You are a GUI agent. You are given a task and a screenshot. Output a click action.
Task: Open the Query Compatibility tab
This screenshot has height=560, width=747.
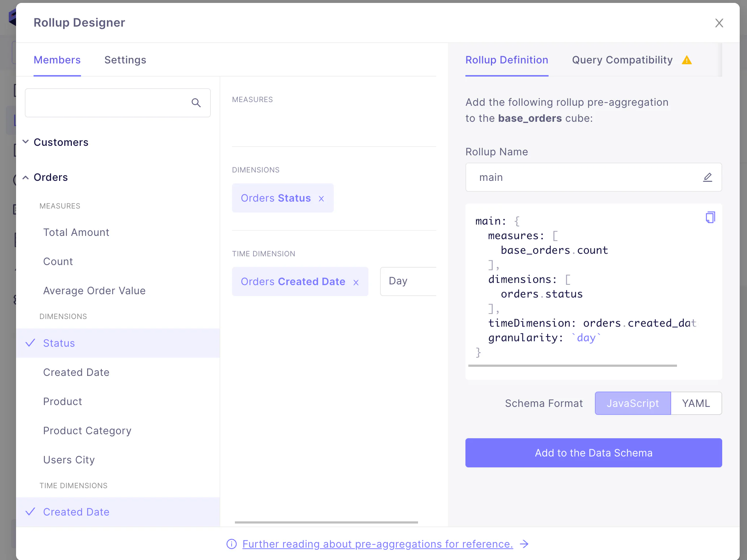(x=622, y=60)
